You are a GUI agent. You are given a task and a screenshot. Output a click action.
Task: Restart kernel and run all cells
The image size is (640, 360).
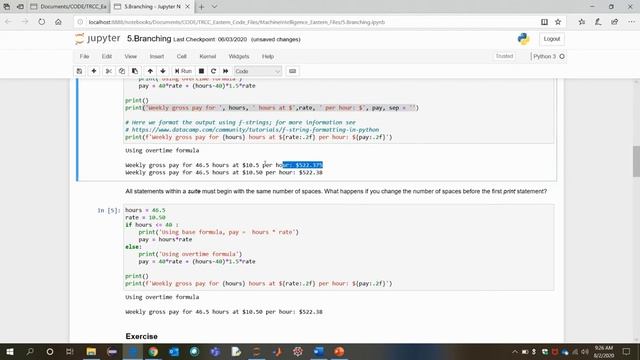click(225, 71)
